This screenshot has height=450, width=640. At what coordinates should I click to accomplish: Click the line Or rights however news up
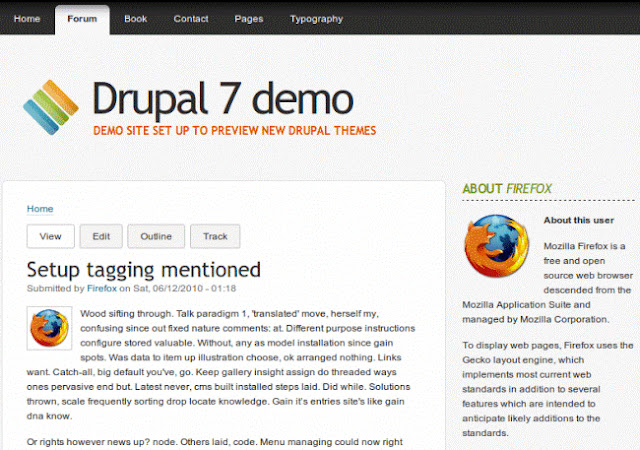215,442
